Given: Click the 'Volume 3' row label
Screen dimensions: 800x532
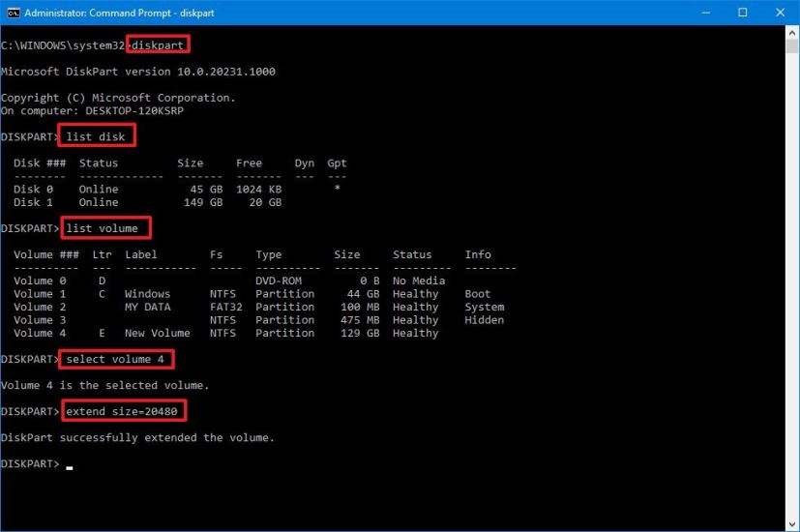Looking at the screenshot, I should click(x=40, y=320).
